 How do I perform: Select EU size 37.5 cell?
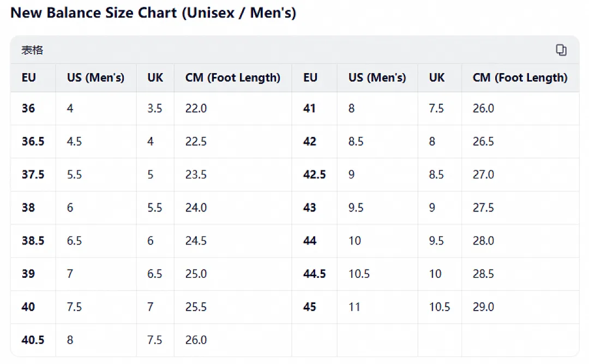[33, 174]
